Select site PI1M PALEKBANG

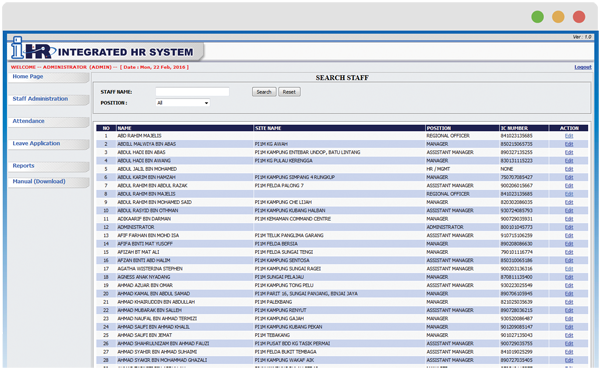click(x=273, y=302)
